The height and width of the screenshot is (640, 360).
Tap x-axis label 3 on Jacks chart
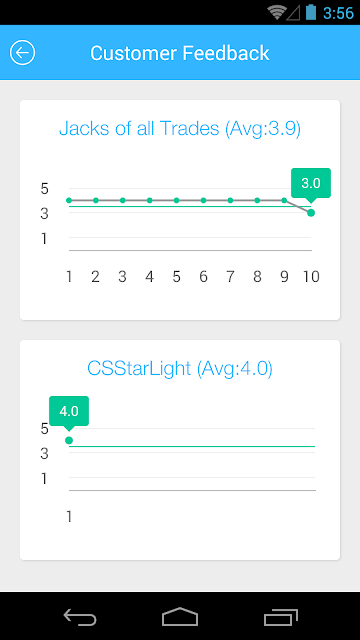[122, 277]
